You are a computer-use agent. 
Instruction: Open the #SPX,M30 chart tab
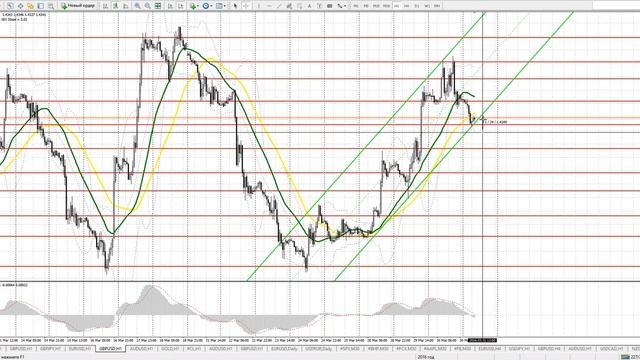point(350,349)
